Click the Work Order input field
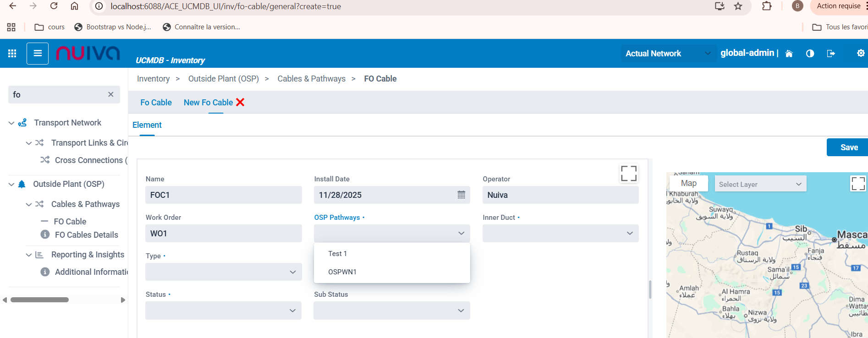The height and width of the screenshot is (338, 868). pos(224,234)
